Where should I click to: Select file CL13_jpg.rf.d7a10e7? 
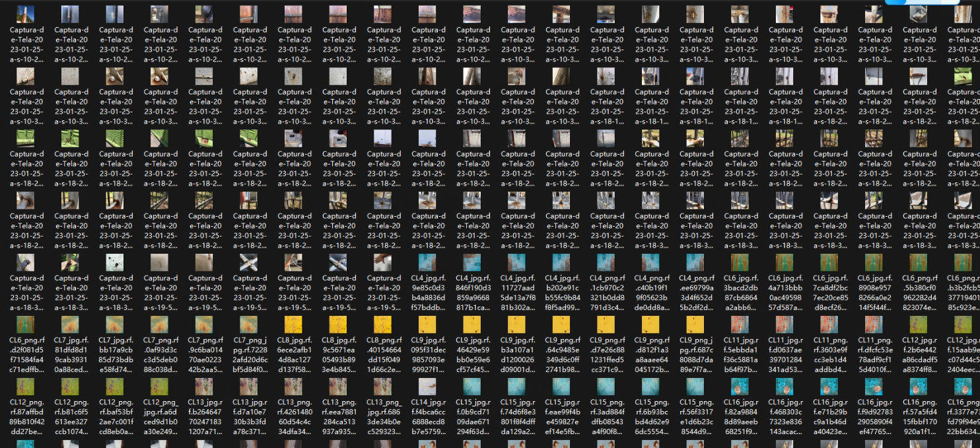250,387
